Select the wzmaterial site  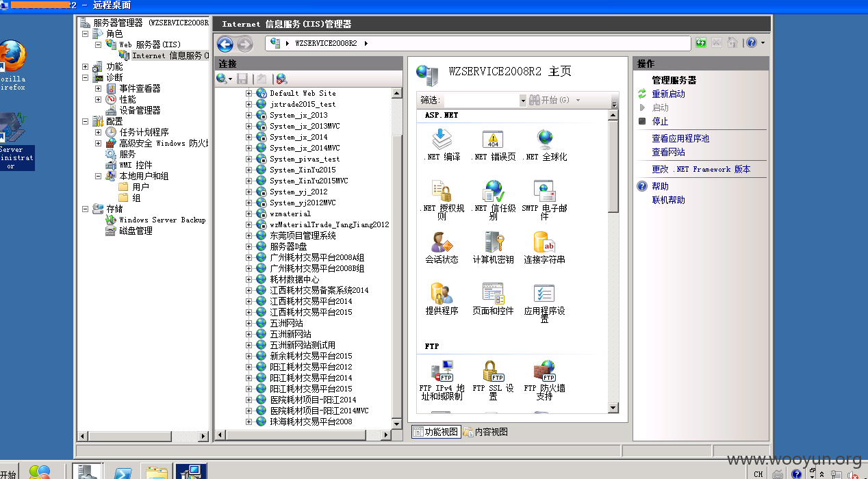pyautogui.click(x=290, y=213)
